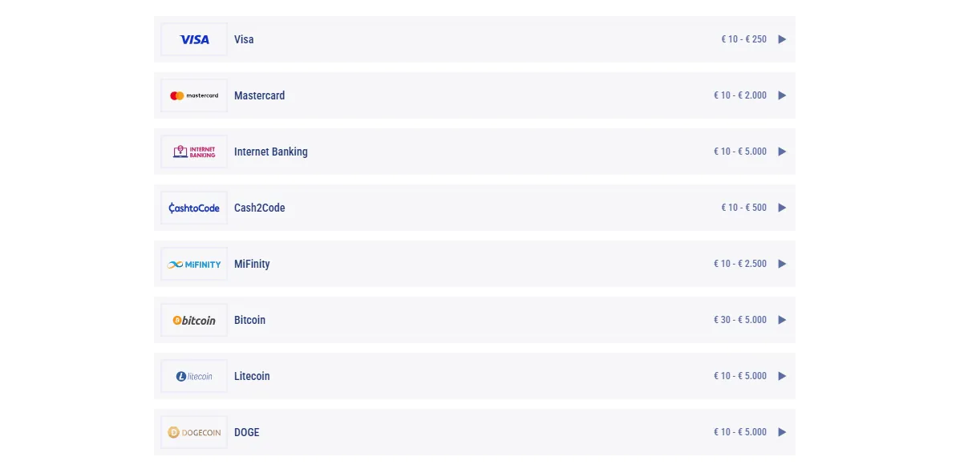Select the Mastercard logo icon
Image resolution: width=980 pixels, height=465 pixels.
pyautogui.click(x=194, y=95)
